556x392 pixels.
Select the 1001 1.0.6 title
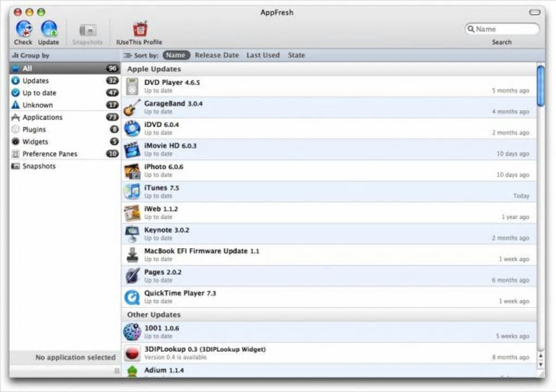point(162,328)
